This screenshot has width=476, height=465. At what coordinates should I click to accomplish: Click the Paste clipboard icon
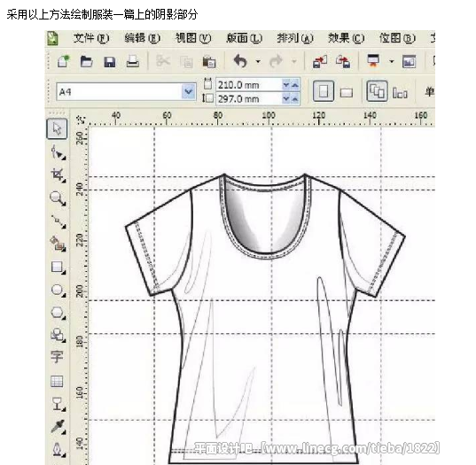(209, 62)
